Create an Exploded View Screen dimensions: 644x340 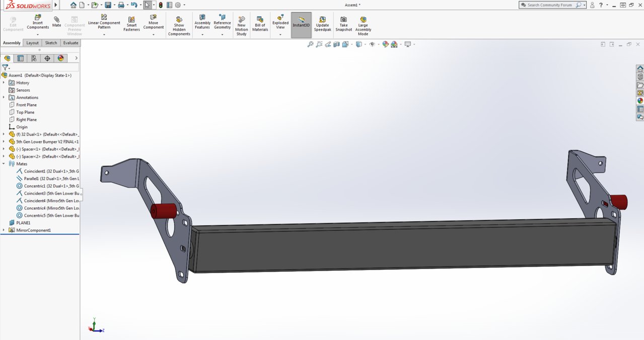[280, 22]
